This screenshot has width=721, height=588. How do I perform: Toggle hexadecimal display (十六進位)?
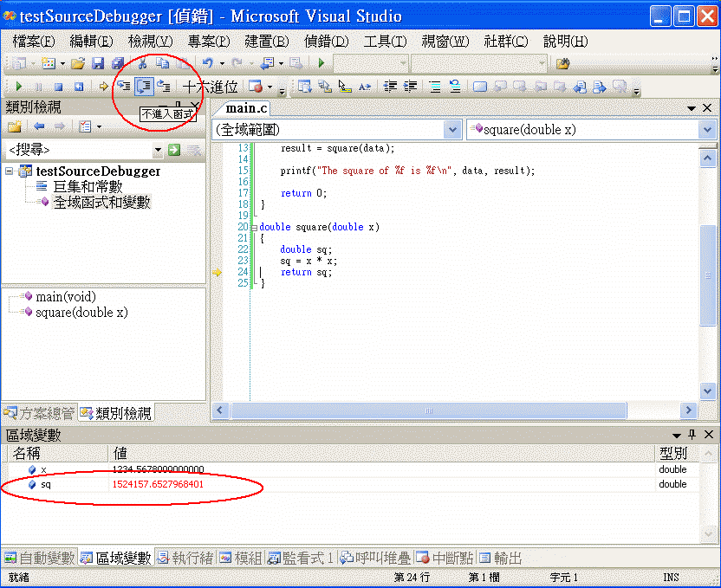(x=210, y=87)
